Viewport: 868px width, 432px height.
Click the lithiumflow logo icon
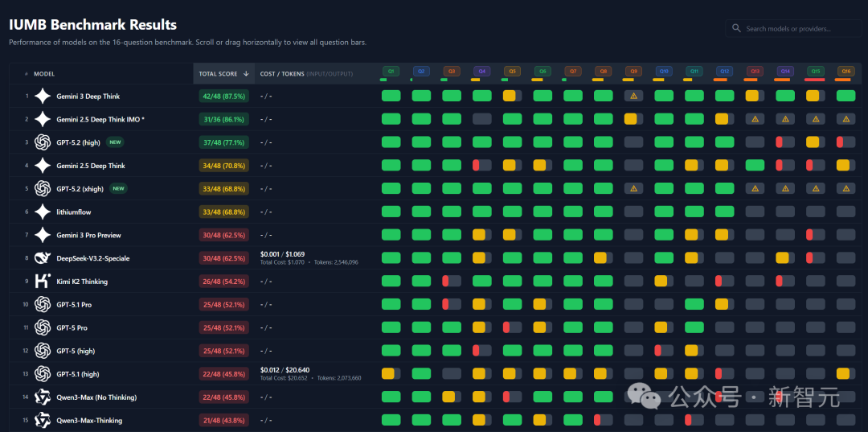coord(43,212)
